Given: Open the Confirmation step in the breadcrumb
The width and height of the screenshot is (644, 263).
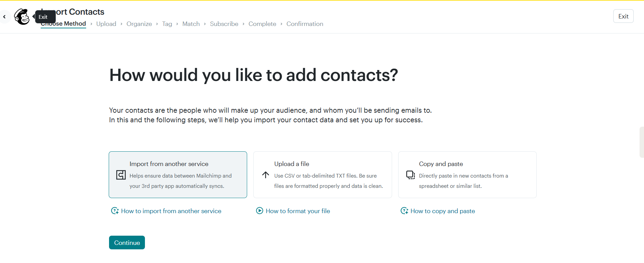Looking at the screenshot, I should click(x=305, y=24).
